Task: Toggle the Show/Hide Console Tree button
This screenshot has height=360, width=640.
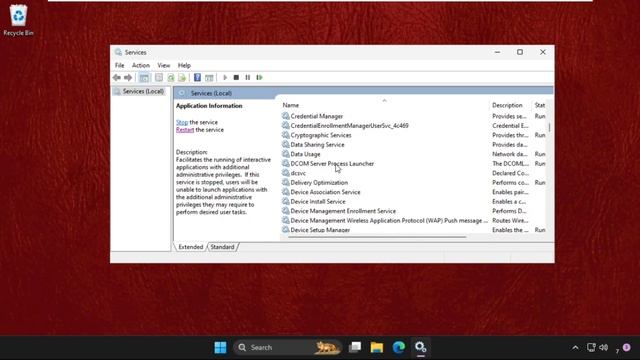Action: [x=144, y=78]
